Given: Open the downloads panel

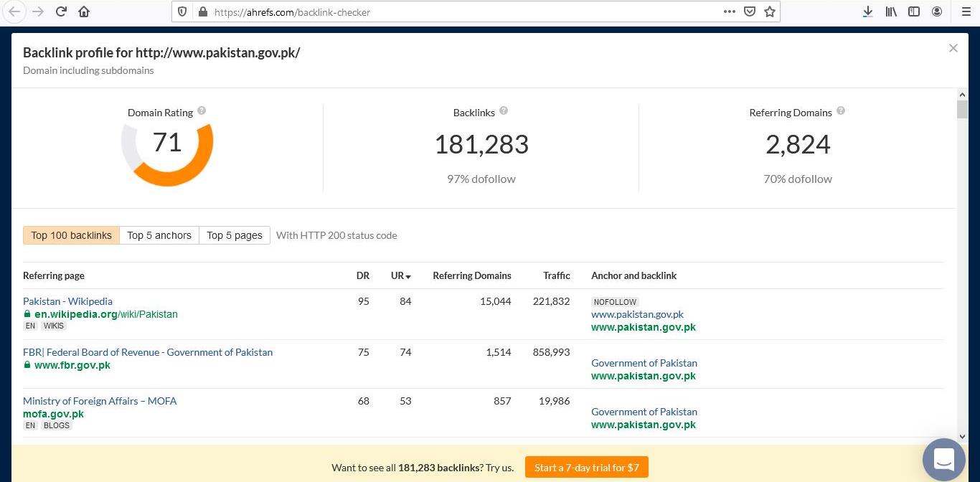Looking at the screenshot, I should click(868, 11).
